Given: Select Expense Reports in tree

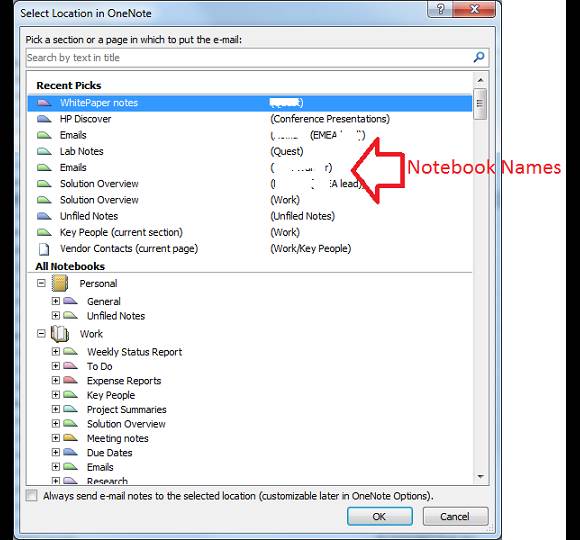Looking at the screenshot, I should click(x=124, y=381).
